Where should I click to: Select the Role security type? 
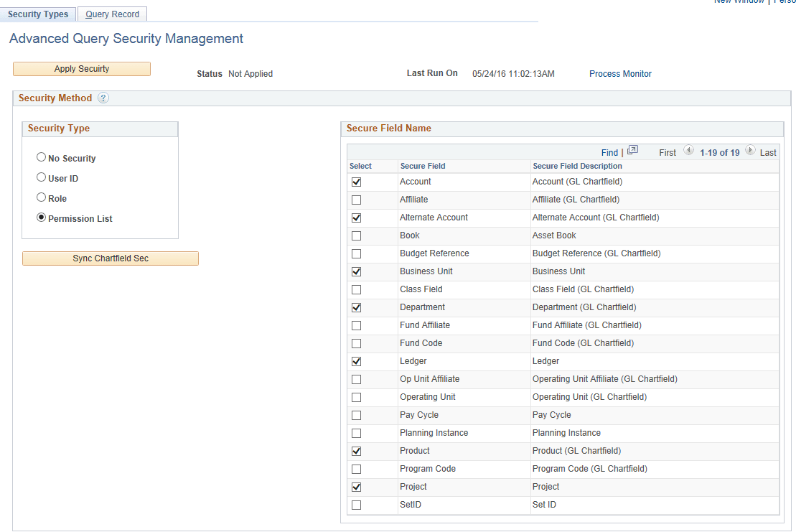[41, 197]
